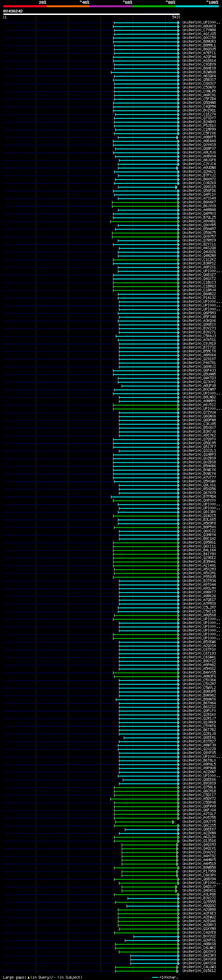Select hit label UniRef100_P52810

point(199,125)
